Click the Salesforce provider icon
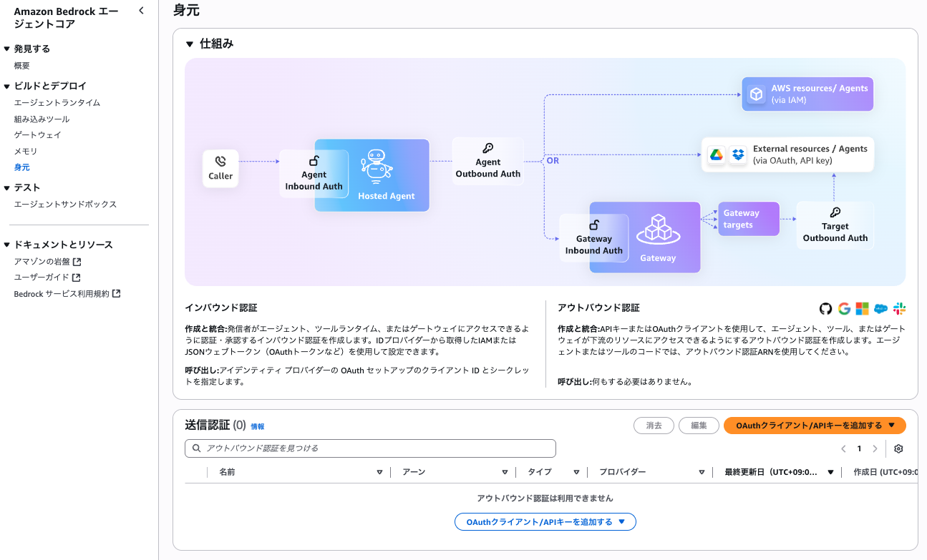 881,308
